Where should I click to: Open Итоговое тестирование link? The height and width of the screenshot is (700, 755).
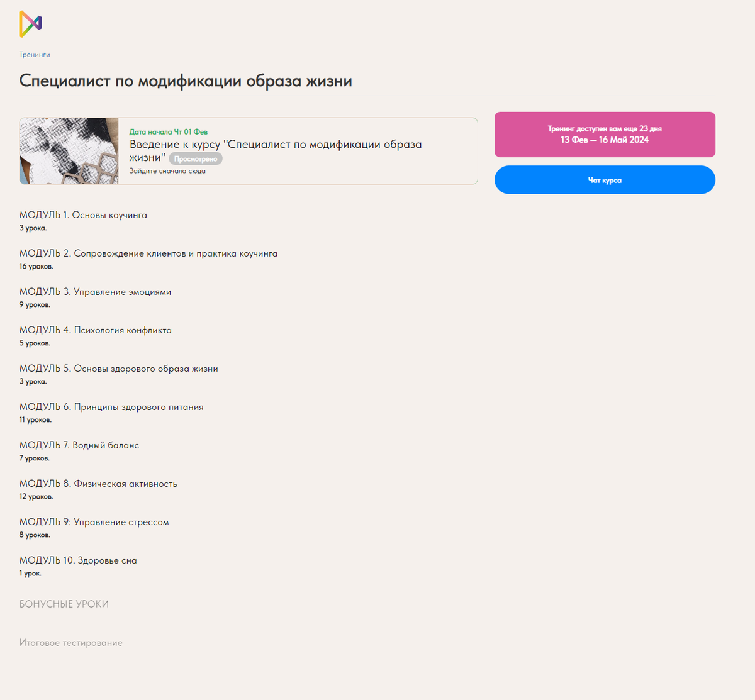click(70, 643)
